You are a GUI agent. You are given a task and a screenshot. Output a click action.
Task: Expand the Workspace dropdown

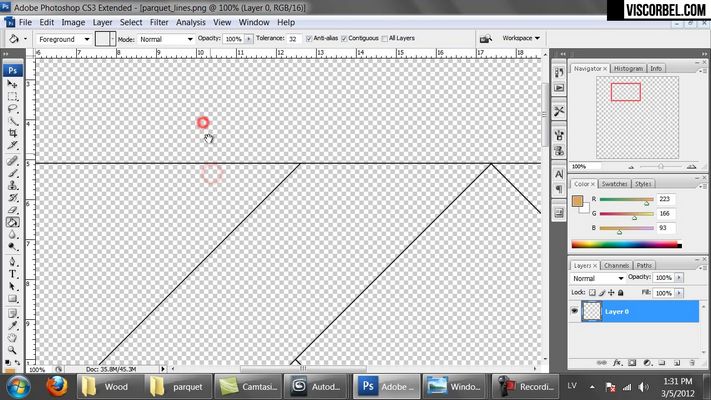coord(521,38)
